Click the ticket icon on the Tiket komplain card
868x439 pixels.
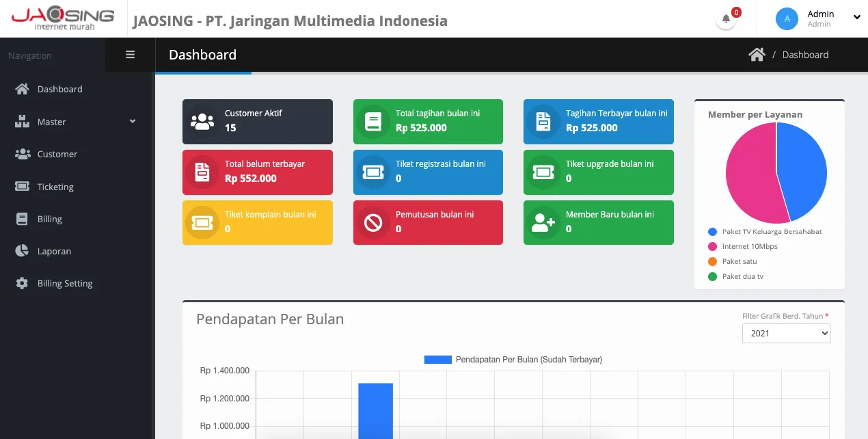pyautogui.click(x=202, y=223)
